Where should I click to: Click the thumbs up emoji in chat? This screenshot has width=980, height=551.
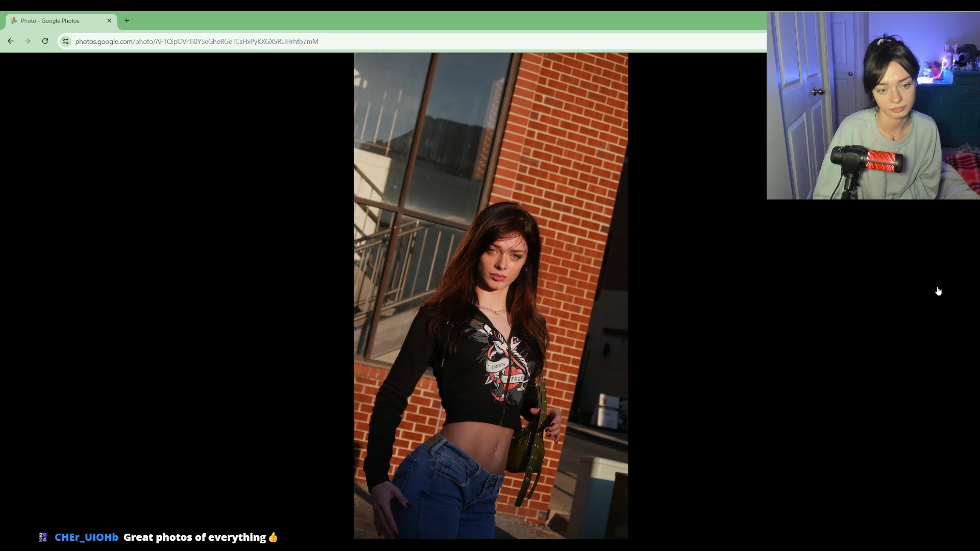pyautogui.click(x=273, y=537)
